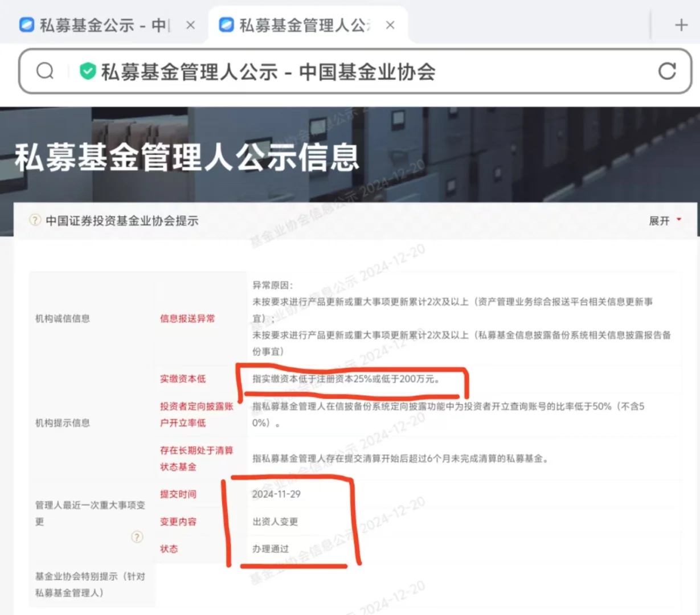Click the 机构诚信信息 row header
The height and width of the screenshot is (615, 700).
pyautogui.click(x=63, y=318)
